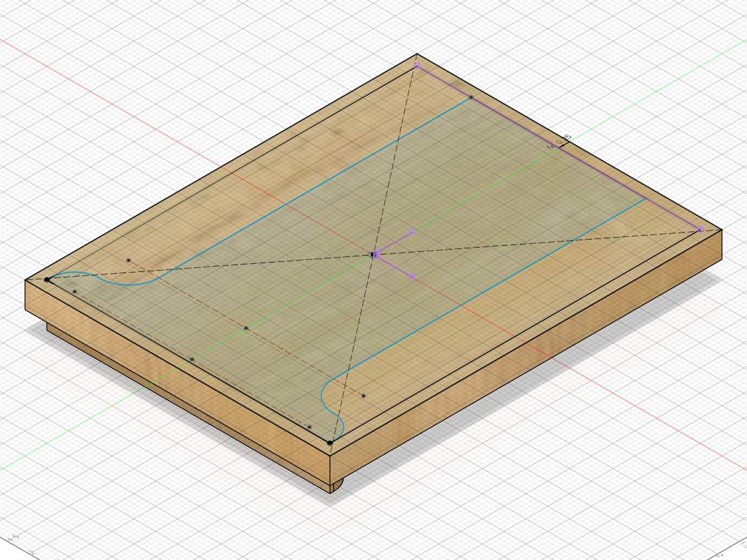This screenshot has width=747, height=560.
Task: Select the long purple line along the top-right edge
Action: click(558, 147)
